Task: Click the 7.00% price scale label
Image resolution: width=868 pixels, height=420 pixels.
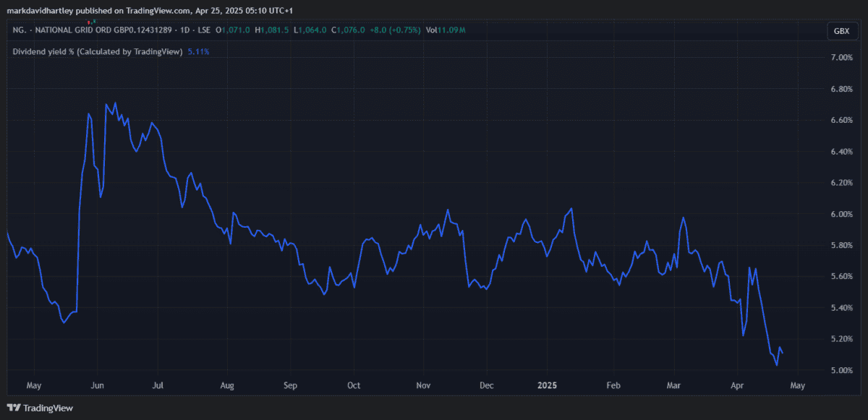Action: point(841,58)
